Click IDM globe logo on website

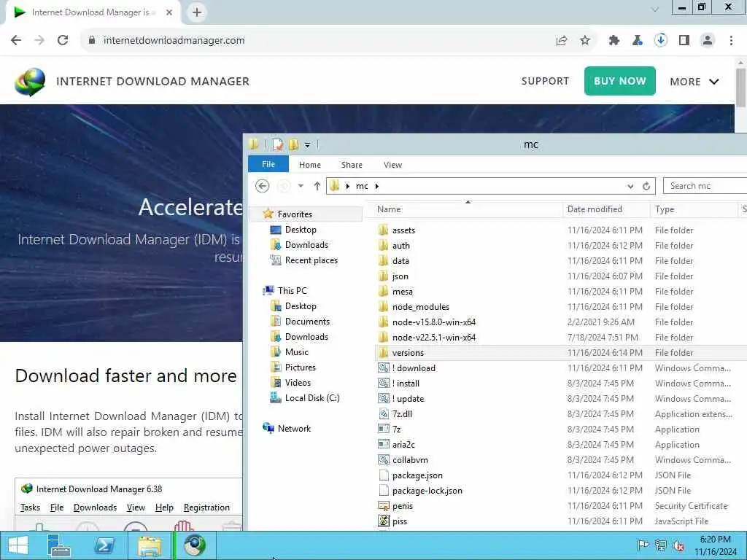click(30, 82)
